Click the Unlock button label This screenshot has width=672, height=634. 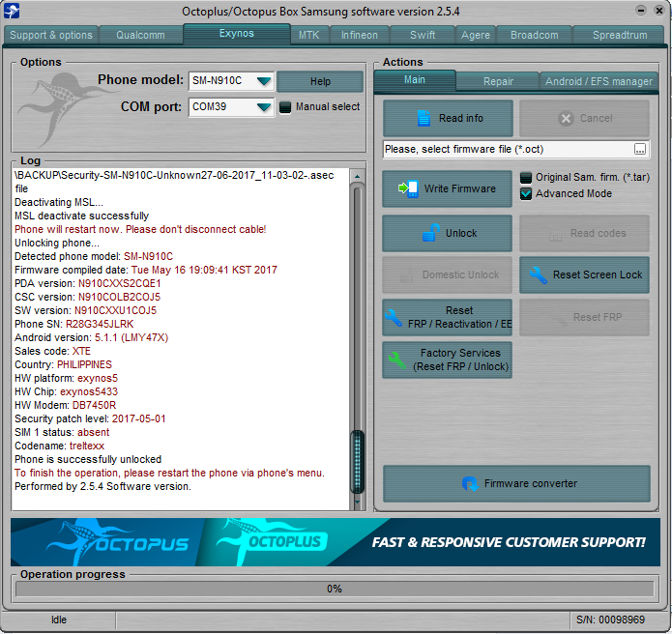(x=461, y=233)
